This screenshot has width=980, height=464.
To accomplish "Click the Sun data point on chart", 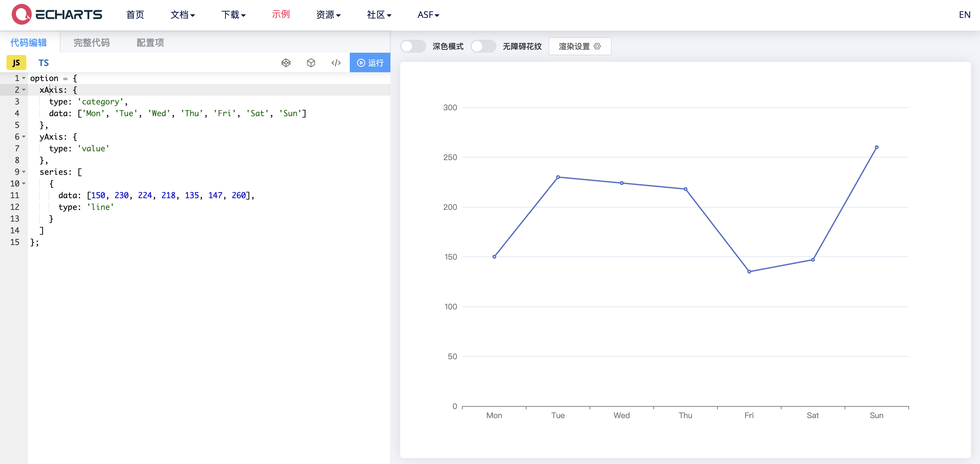I will pyautogui.click(x=876, y=147).
